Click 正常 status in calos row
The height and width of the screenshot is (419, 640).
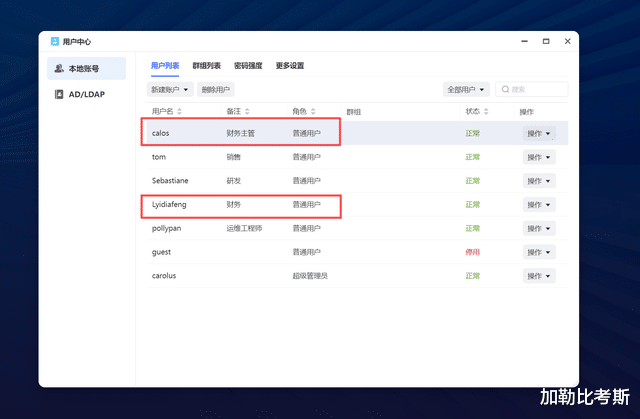[x=473, y=133]
